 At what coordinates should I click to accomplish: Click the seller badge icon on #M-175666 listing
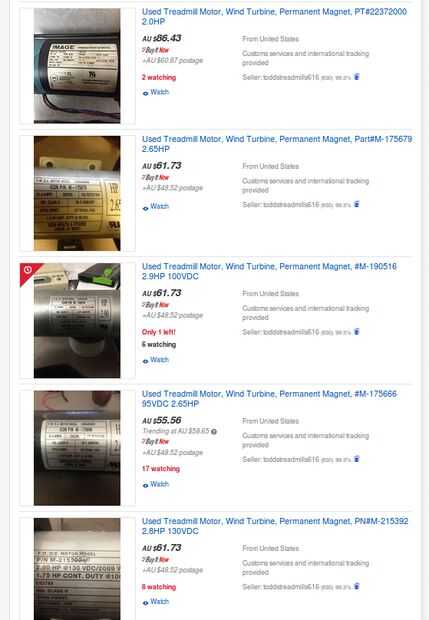356,459
